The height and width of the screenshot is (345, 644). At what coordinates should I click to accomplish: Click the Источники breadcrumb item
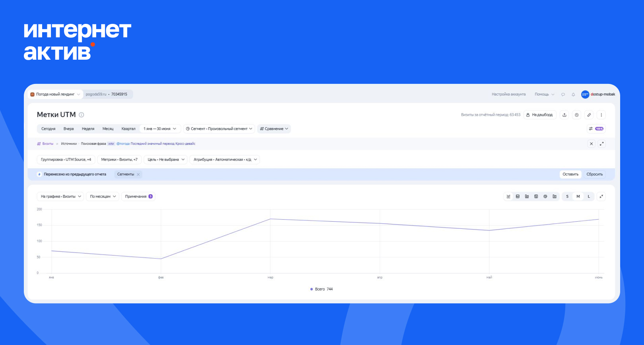tap(69, 144)
